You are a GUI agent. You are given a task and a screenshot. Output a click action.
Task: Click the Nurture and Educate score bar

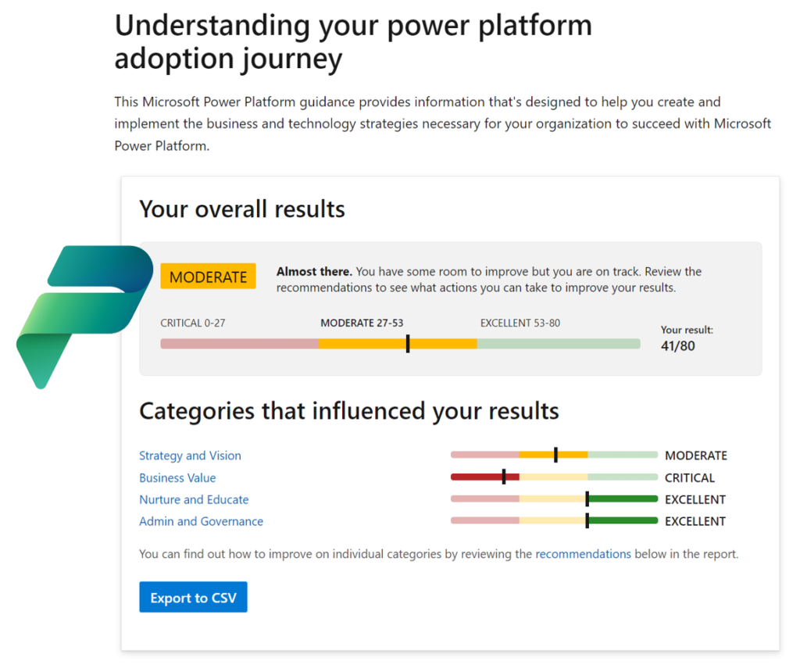pyautogui.click(x=554, y=499)
